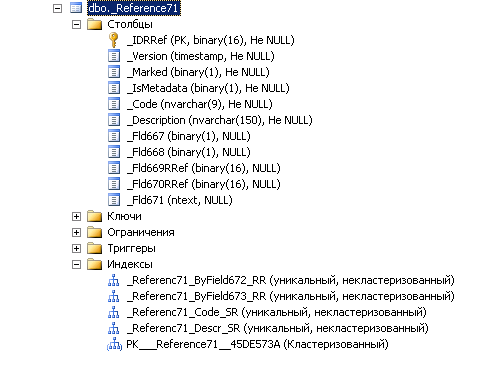
Task: Click the index icon of _Referenc71_Descr_SR
Action: [x=114, y=328]
